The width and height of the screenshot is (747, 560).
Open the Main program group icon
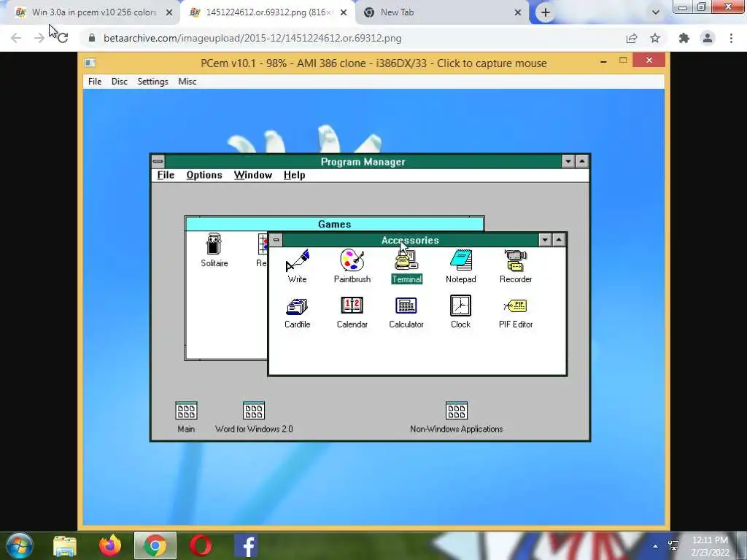click(186, 417)
